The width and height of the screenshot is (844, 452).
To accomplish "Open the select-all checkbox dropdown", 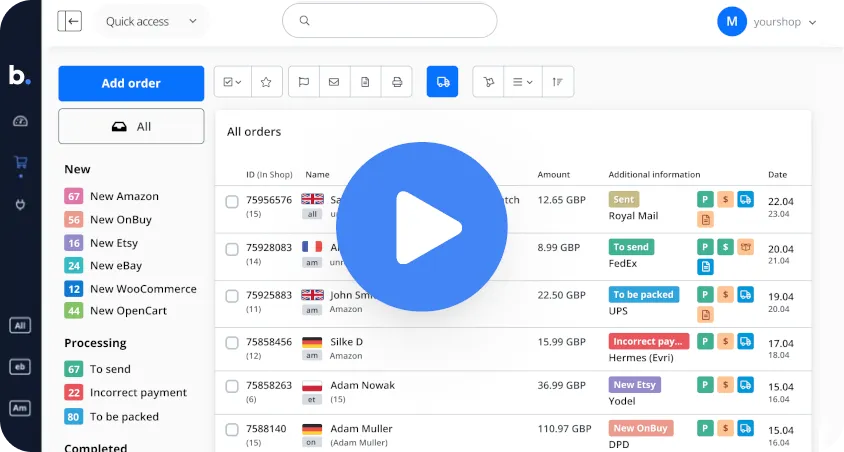I will click(232, 82).
